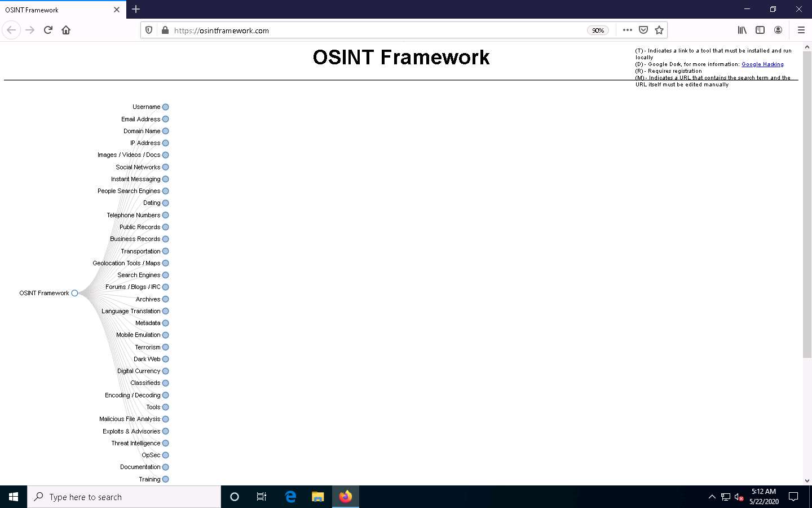The width and height of the screenshot is (812, 508).
Task: Click Geolocation Tools / Maps label
Action: click(x=126, y=263)
